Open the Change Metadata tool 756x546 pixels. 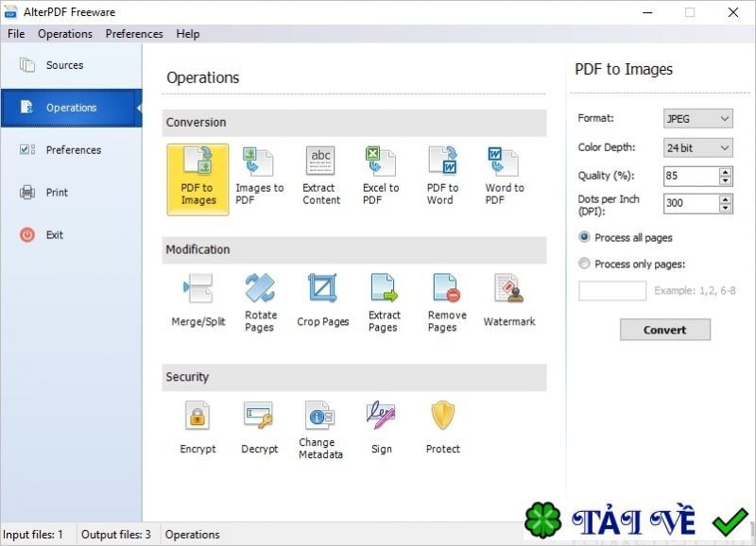click(320, 431)
